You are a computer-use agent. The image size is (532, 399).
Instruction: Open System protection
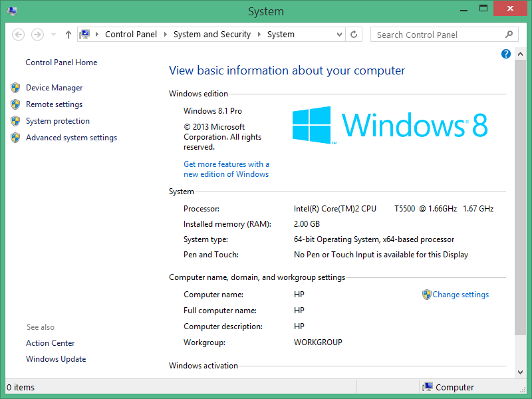tap(58, 121)
